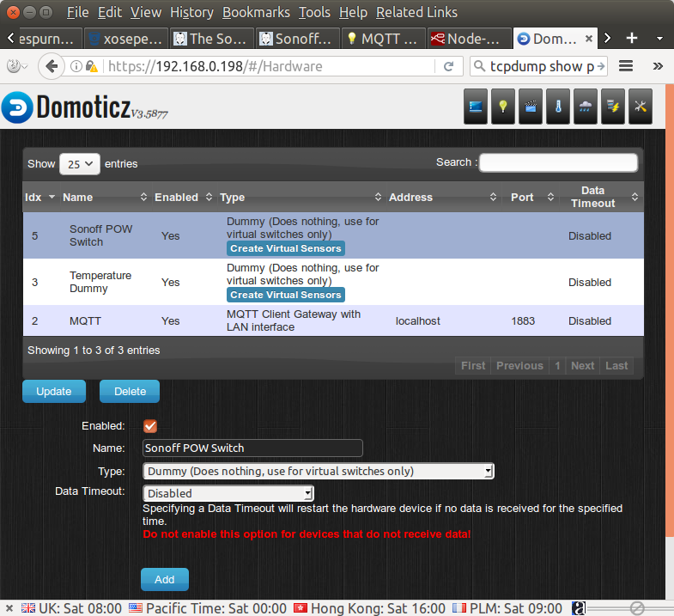Expand the Show entries dropdown

(79, 163)
